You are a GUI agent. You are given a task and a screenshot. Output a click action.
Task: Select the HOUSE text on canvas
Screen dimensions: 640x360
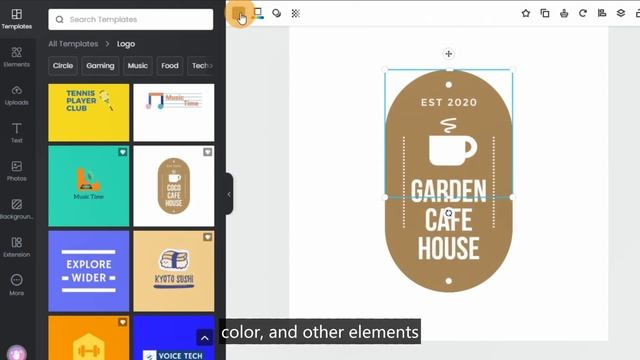(449, 248)
